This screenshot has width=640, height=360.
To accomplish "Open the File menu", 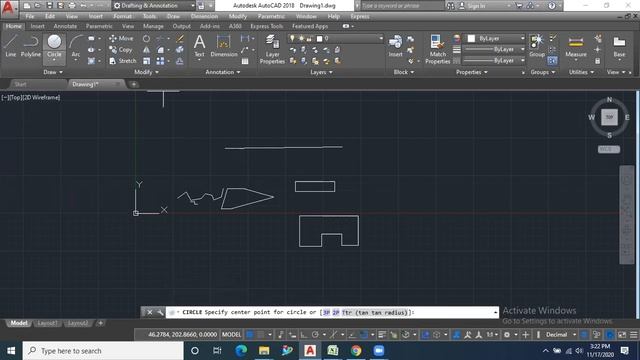I will click(30, 16).
